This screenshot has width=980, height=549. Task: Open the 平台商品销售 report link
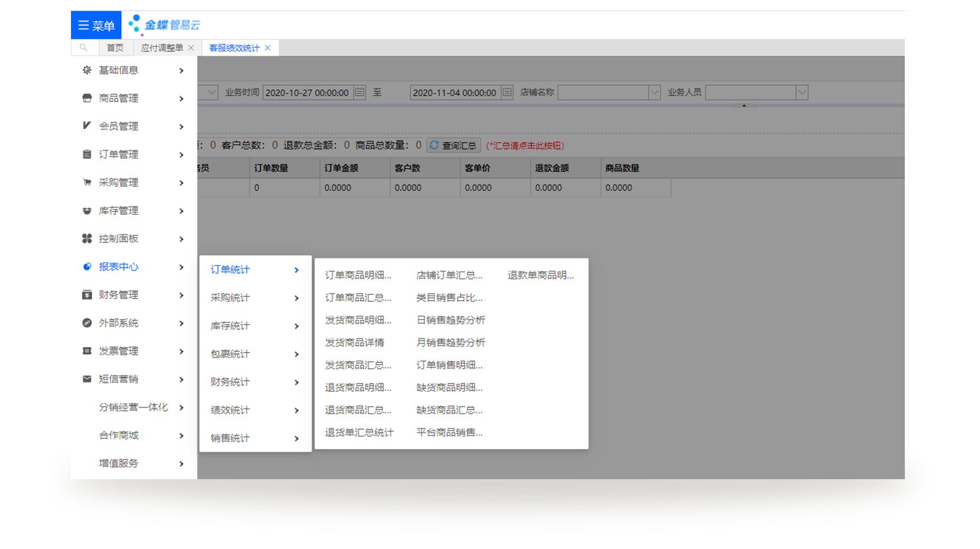449,432
